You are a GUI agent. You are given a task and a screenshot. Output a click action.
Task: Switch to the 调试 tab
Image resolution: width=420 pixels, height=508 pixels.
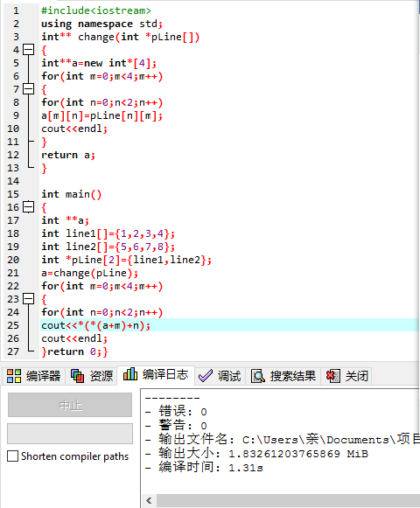(x=220, y=376)
